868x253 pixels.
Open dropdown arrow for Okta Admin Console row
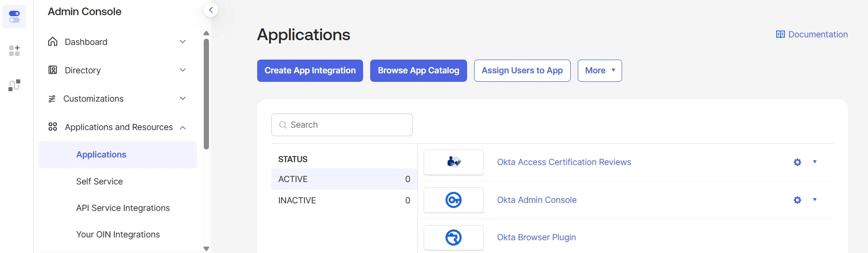tap(815, 200)
